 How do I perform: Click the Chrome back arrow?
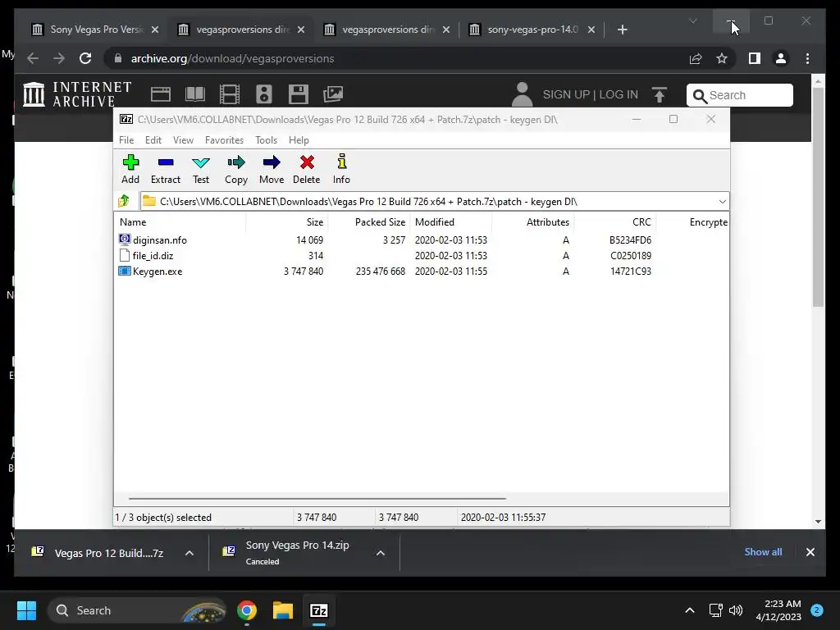point(33,58)
